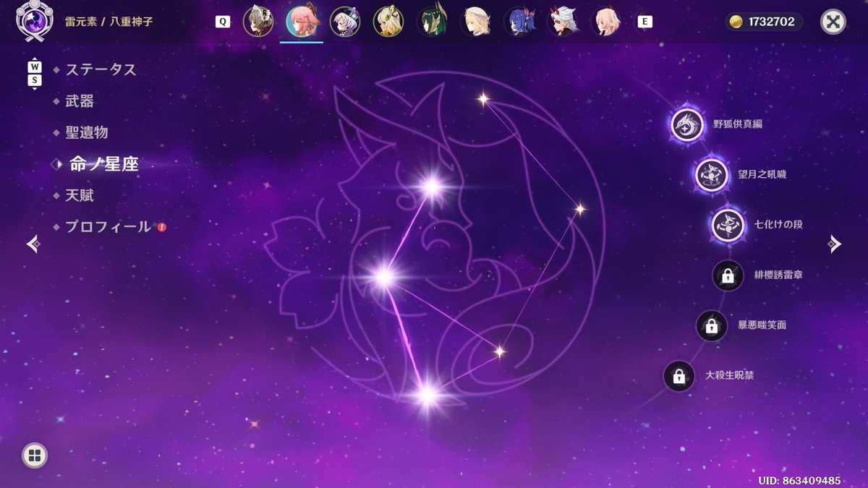Click the 七化けの段 label text

pos(778,225)
